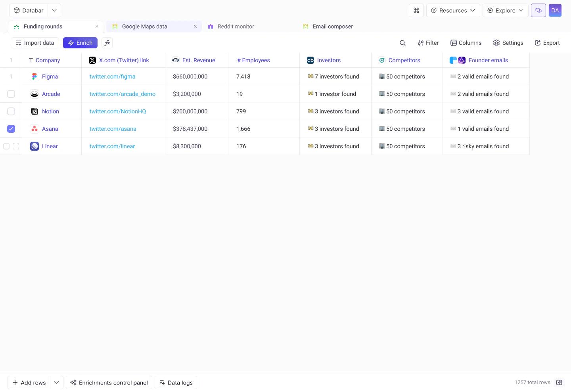
Task: Click the money icon in Arcade's investors cell
Action: 310,94
